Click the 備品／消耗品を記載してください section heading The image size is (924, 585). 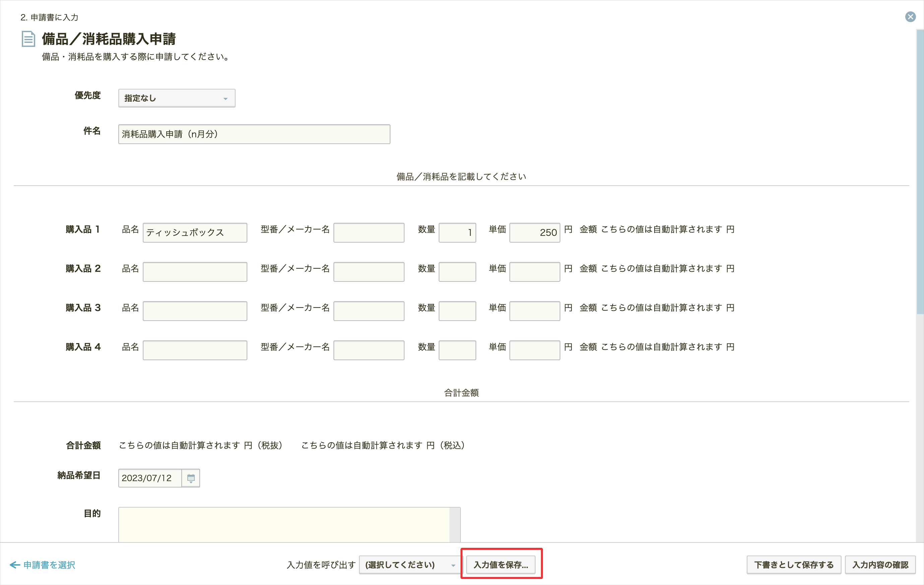pyautogui.click(x=461, y=177)
